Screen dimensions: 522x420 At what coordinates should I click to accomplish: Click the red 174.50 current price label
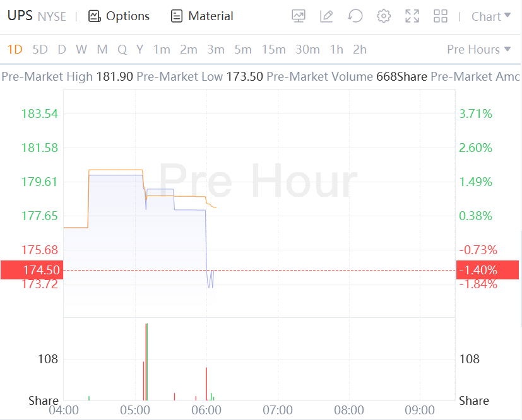pos(32,270)
